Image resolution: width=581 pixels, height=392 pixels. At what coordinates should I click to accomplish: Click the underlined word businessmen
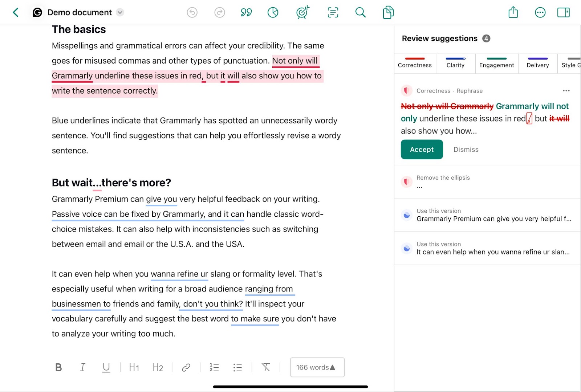coord(76,304)
